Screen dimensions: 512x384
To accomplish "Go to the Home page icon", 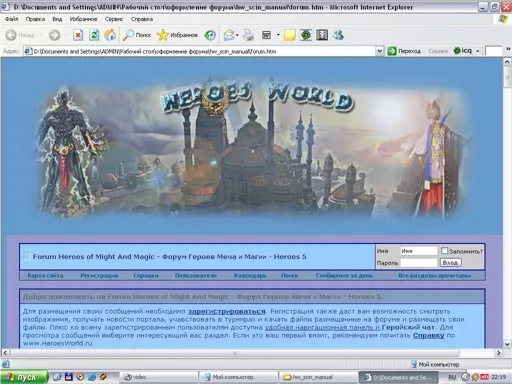I will pos(110,35).
